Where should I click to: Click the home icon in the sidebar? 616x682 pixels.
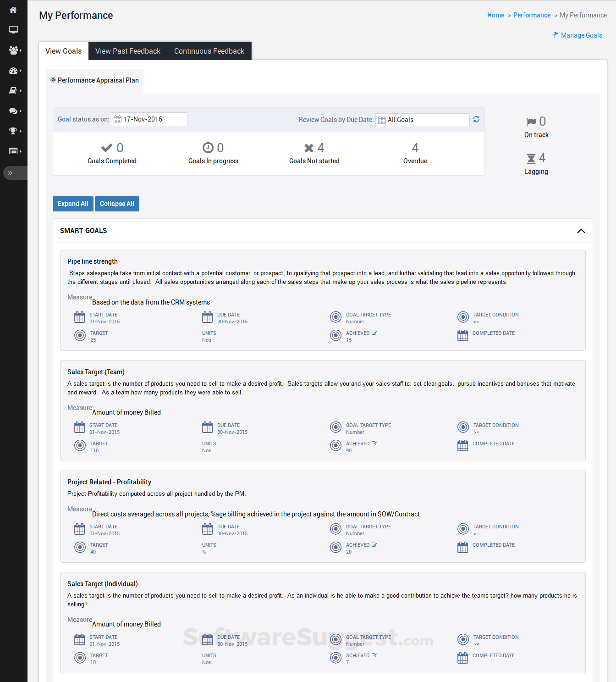click(13, 10)
